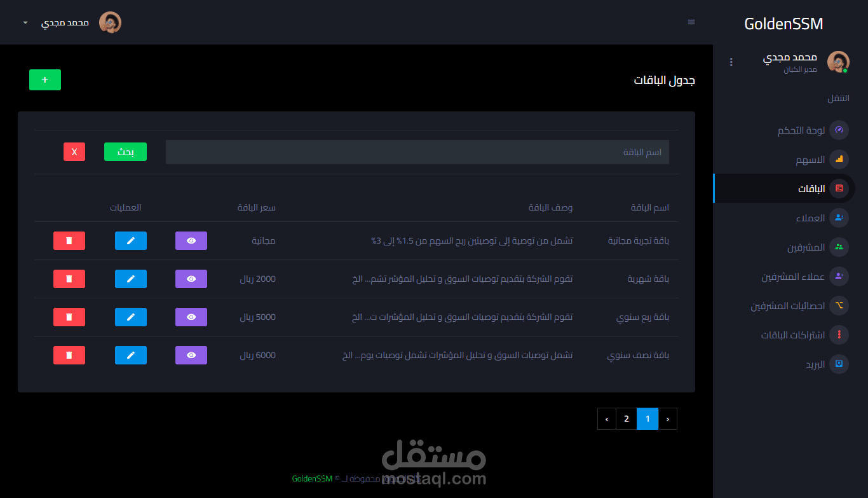Open the احصائيات المشرفين sidebar label
Image resolution: width=868 pixels, height=498 pixels.
pos(788,306)
